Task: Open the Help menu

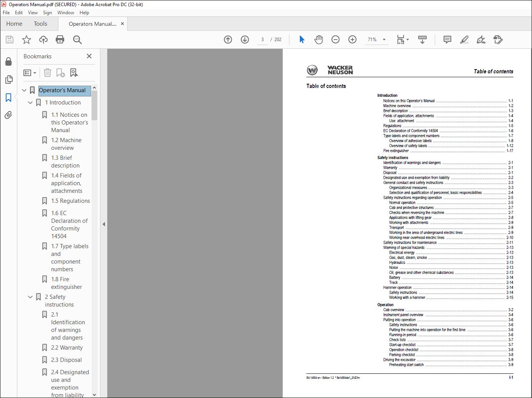Action: click(84, 13)
